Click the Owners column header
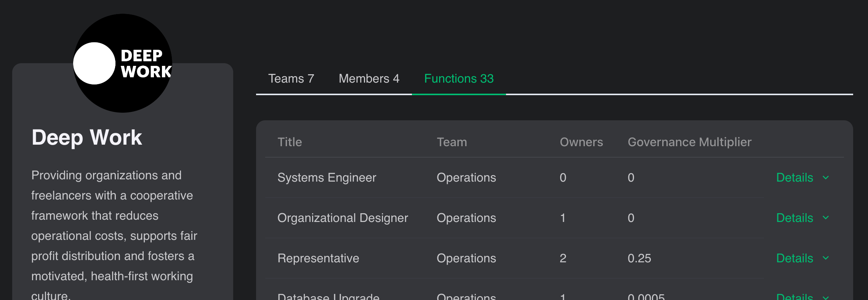This screenshot has height=300, width=868. [581, 142]
